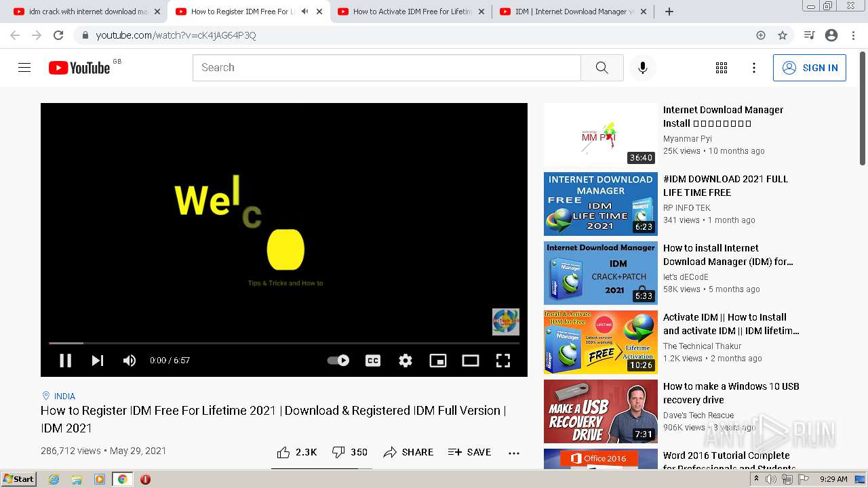868x488 pixels.
Task: Open YouTube settings three-dot menu
Action: (x=754, y=68)
